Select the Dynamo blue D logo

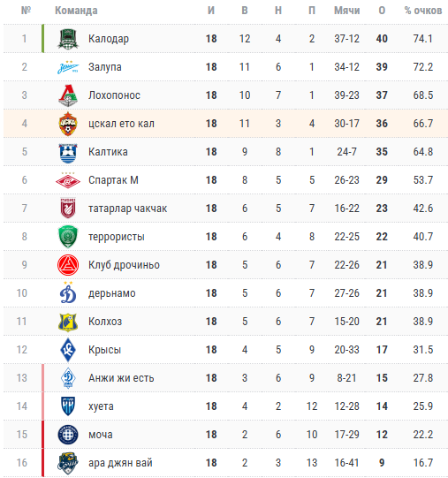(68, 293)
